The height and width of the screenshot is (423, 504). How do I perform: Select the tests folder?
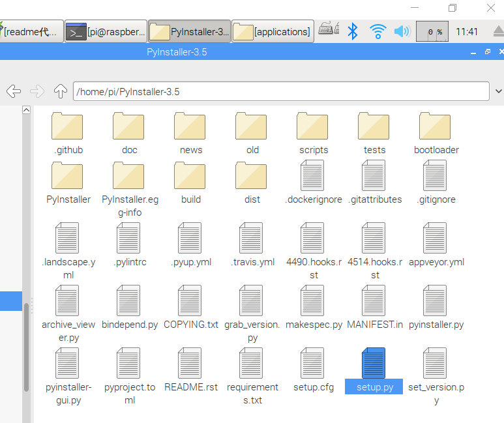(374, 133)
